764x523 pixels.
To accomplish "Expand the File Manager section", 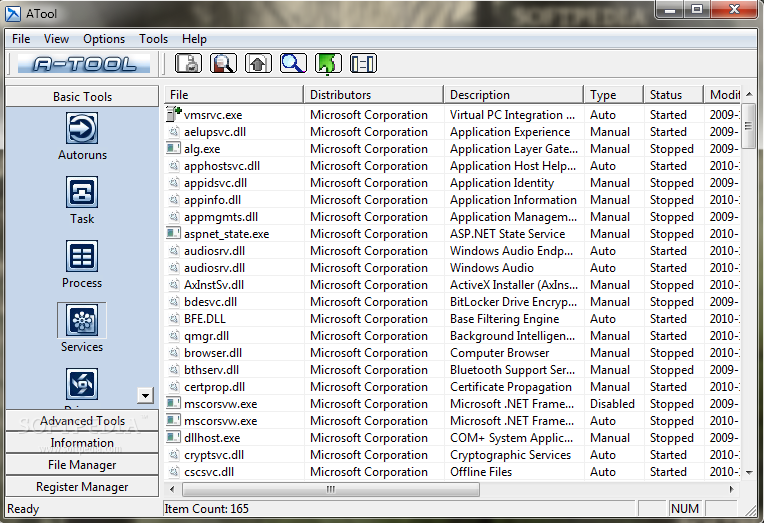I will pyautogui.click(x=82, y=465).
